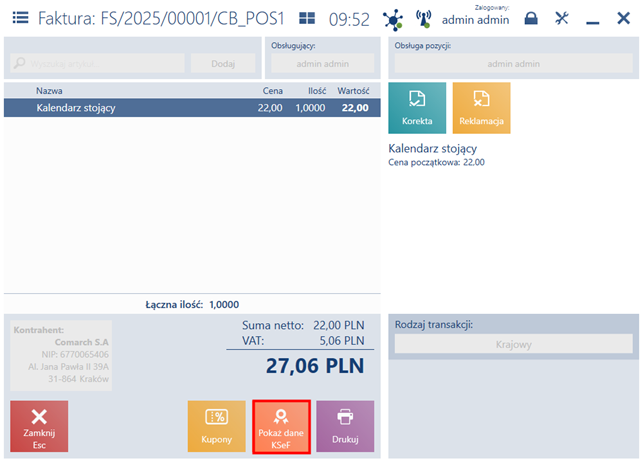This screenshot has width=643, height=463.
Task: Click the Obsługujący admin admin field
Action: (322, 64)
